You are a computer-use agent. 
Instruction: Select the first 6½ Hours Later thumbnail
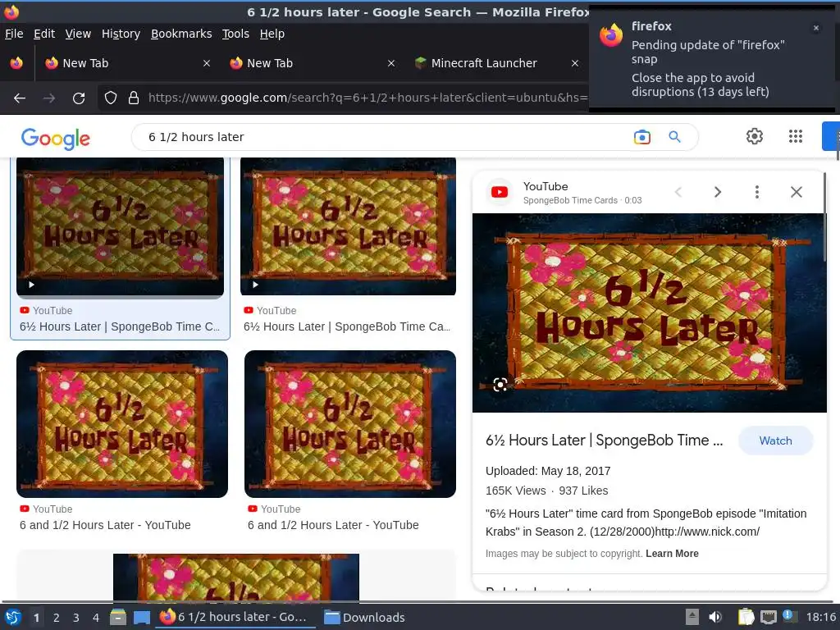[x=120, y=226]
